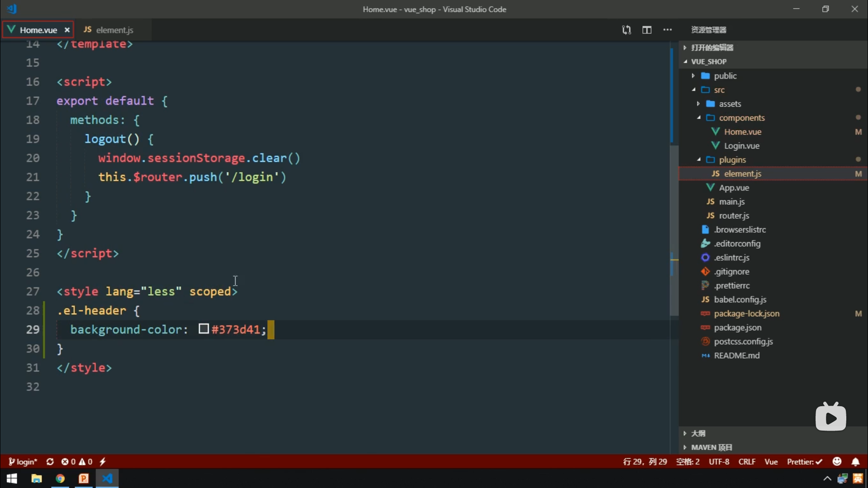Viewport: 868px width, 488px height.
Task: Open the compare changes icon in the editor toolbar
Action: click(626, 30)
